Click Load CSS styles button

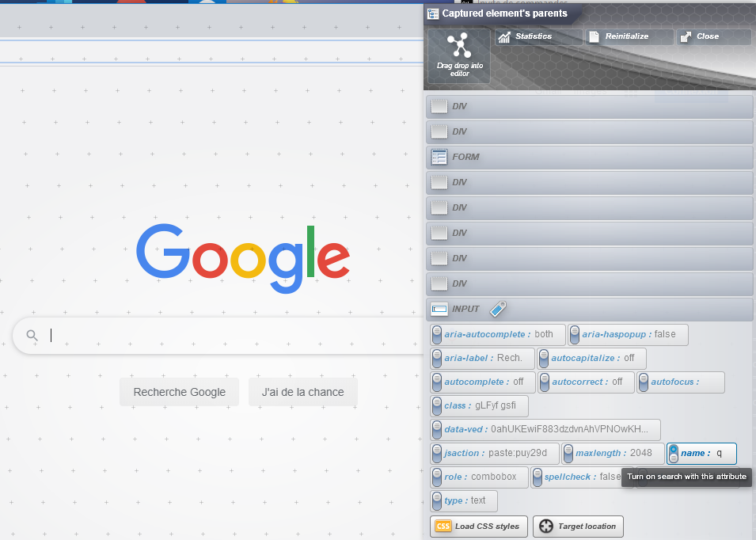[479, 526]
